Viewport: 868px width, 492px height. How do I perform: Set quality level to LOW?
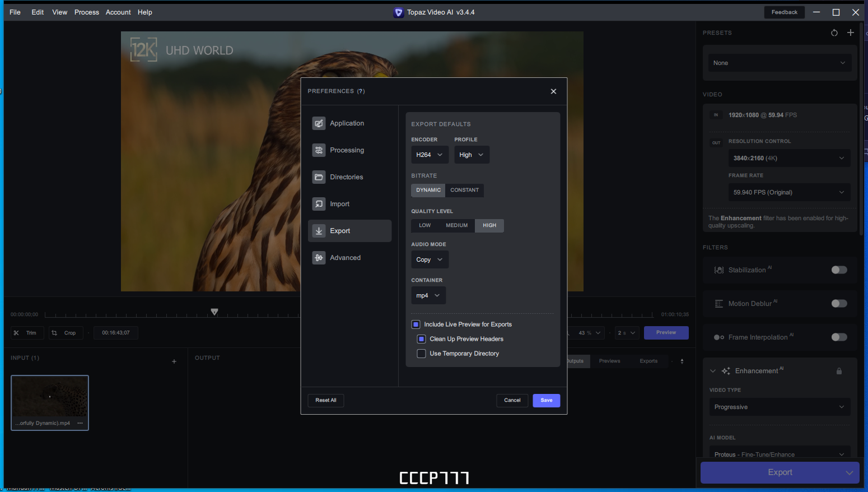425,226
